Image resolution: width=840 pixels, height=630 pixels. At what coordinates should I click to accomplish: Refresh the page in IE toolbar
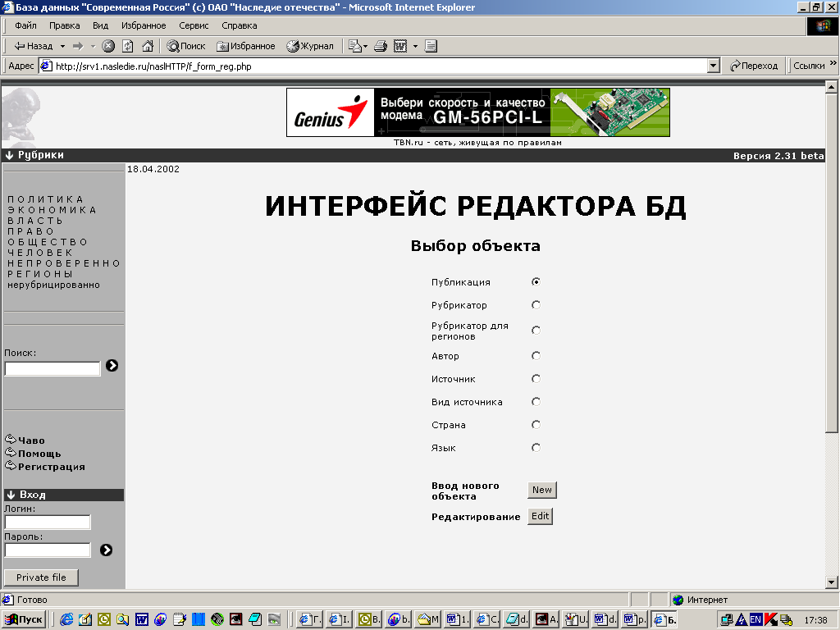[127, 46]
